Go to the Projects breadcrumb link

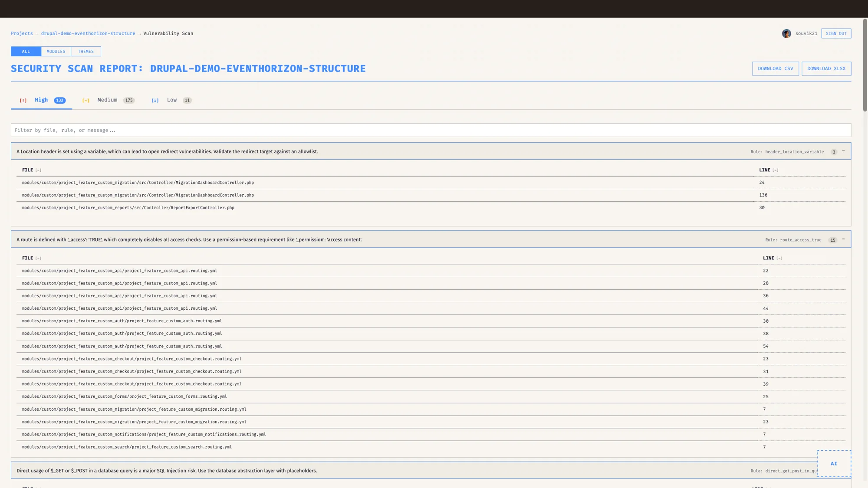point(22,33)
